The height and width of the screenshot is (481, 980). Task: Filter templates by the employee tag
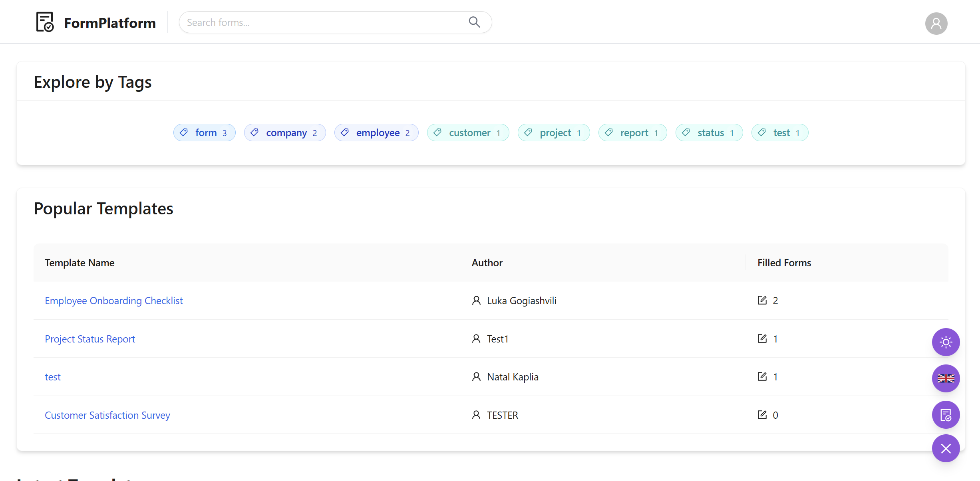[376, 133]
